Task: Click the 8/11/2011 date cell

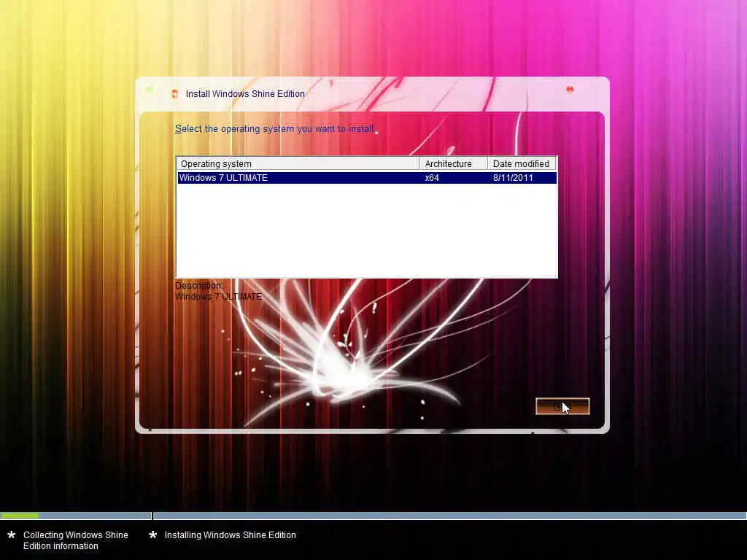Action: click(513, 178)
